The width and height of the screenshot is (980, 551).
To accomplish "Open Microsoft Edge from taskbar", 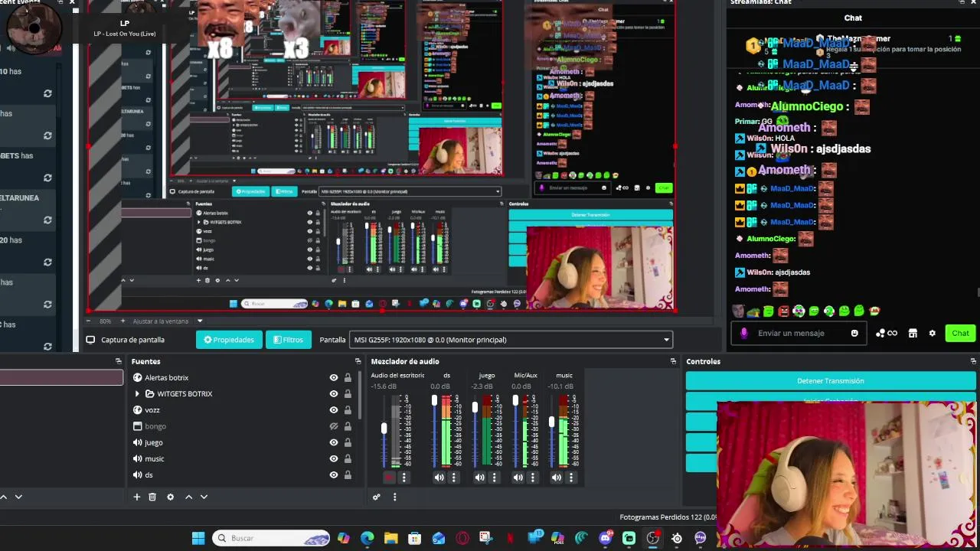I will pos(367,538).
